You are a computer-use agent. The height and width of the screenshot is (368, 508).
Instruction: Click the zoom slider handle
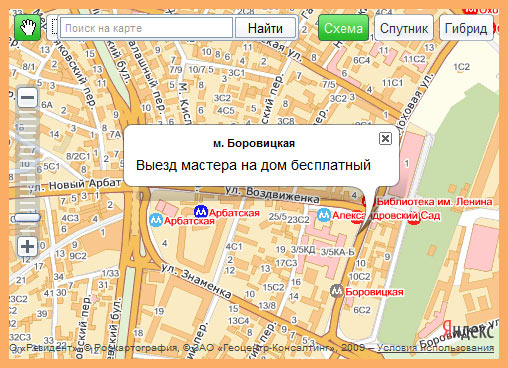27,218
